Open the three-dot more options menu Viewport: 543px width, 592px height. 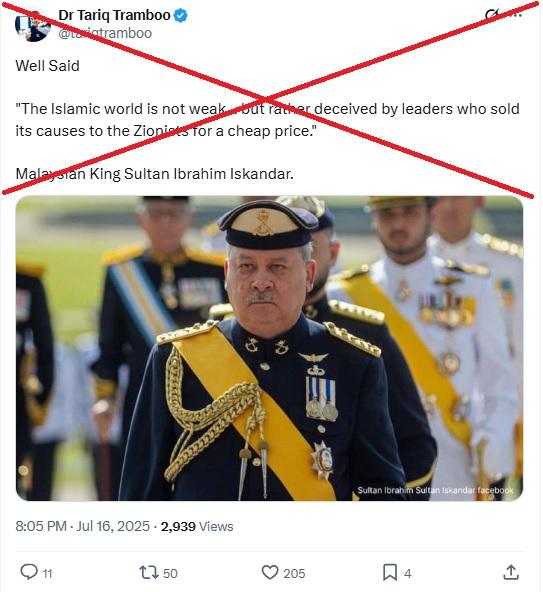coord(518,15)
